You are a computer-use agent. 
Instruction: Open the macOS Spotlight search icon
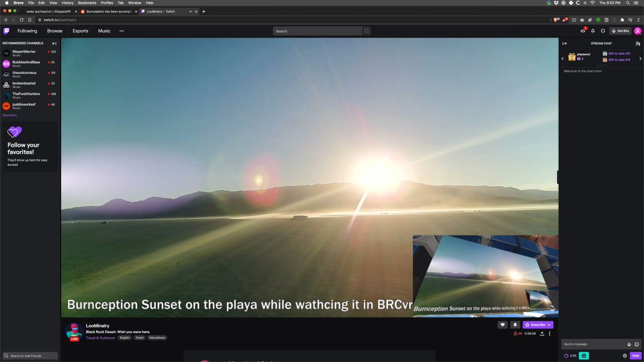tap(627, 3)
